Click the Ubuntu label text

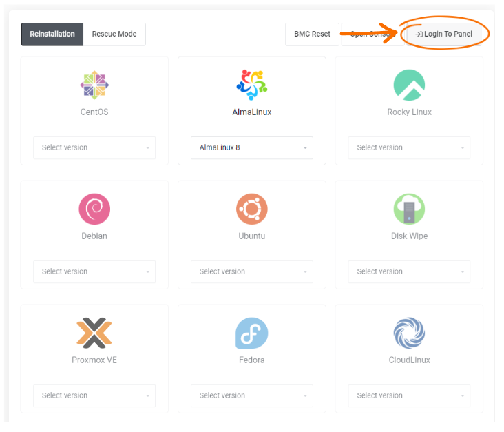(252, 236)
